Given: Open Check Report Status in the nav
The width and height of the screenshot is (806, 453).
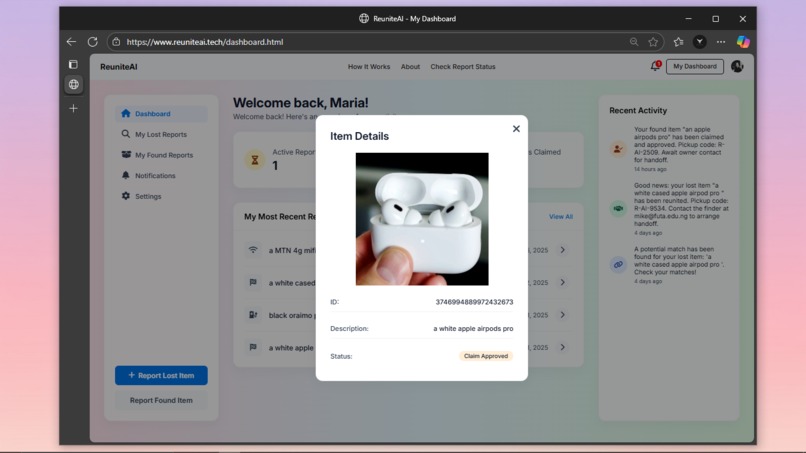Looking at the screenshot, I should click(463, 67).
